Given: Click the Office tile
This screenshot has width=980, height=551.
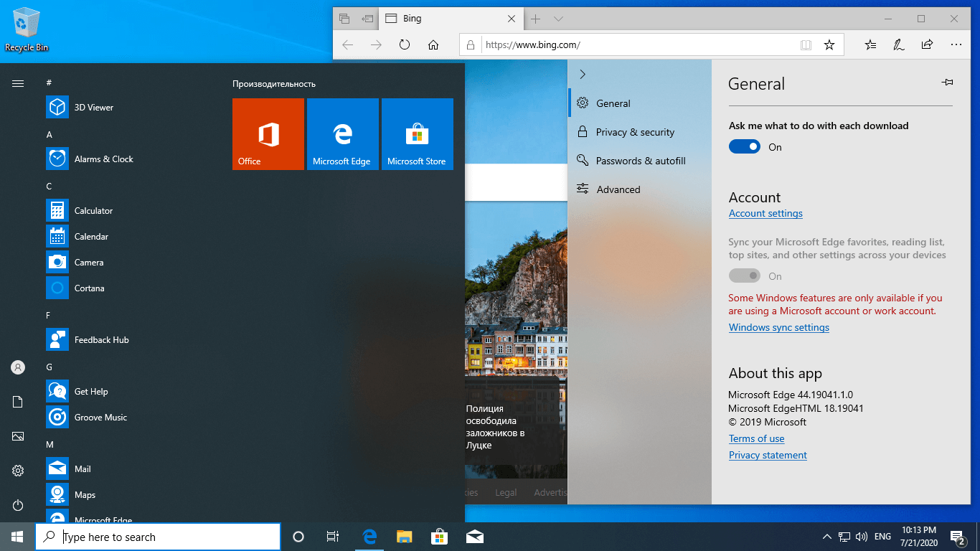Looking at the screenshot, I should (268, 134).
